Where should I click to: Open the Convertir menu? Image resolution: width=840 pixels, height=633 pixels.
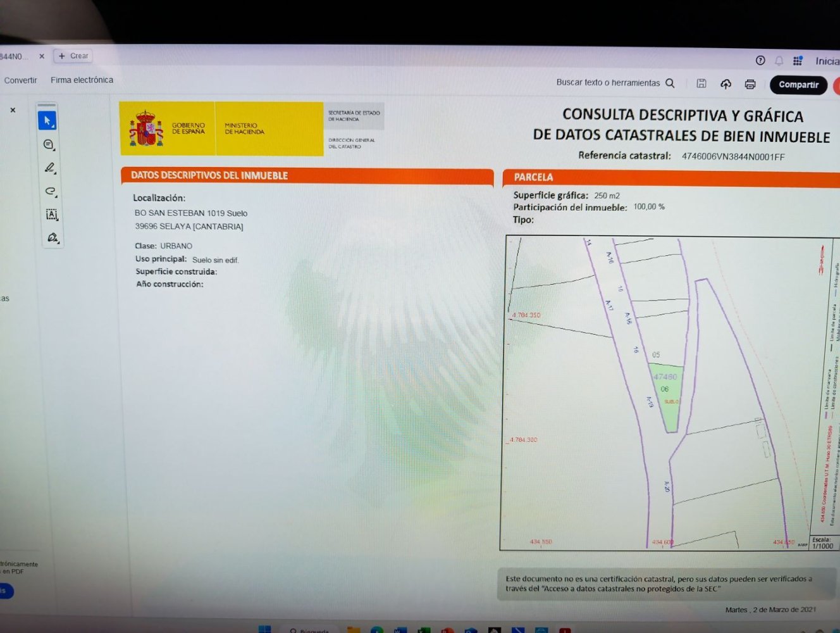click(x=21, y=80)
